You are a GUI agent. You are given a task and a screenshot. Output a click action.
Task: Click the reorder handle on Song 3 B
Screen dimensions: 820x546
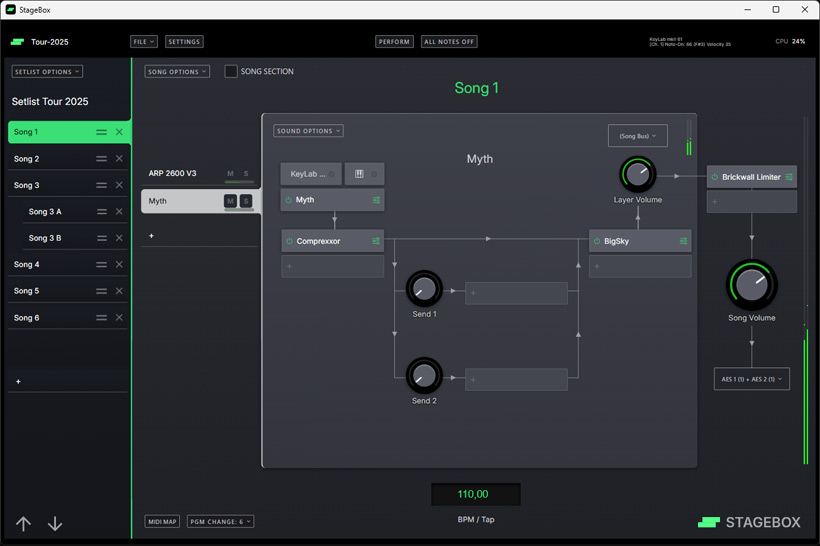pyautogui.click(x=102, y=238)
